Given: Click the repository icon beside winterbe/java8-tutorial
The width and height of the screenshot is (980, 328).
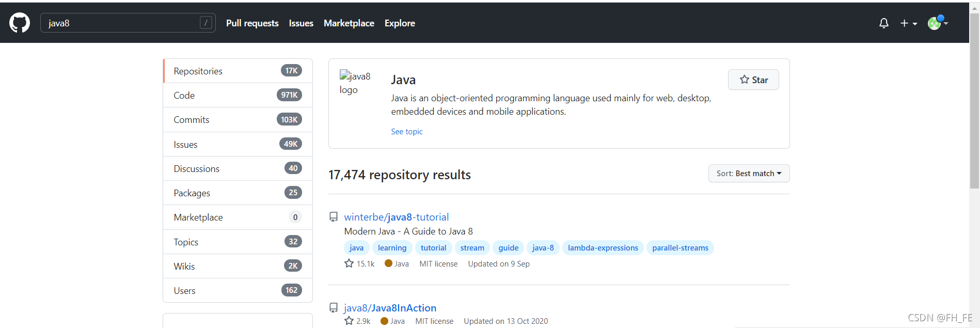Looking at the screenshot, I should click(334, 217).
